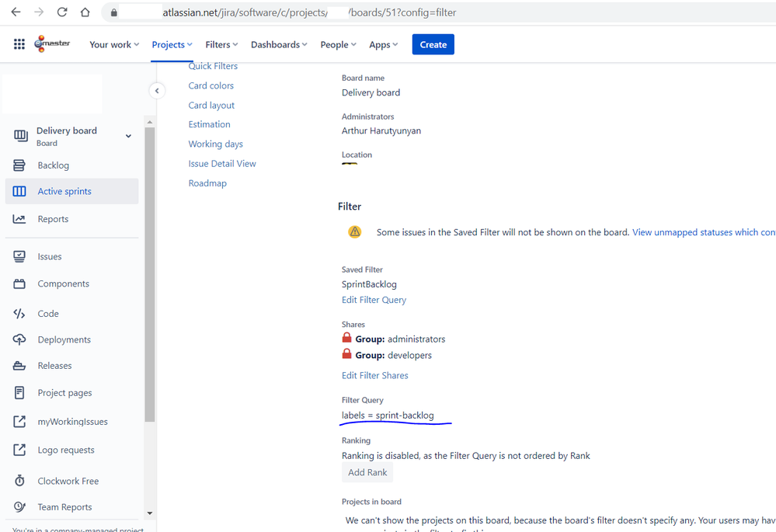Image resolution: width=776 pixels, height=532 pixels.
Task: Click View unmapped statuses link
Action: (704, 232)
